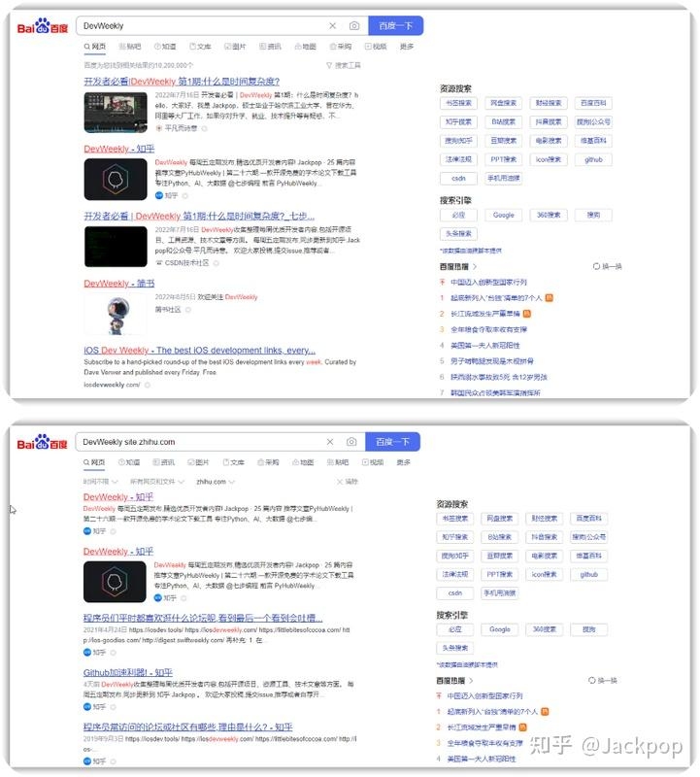
Task: Open 'DevWeekly - 简书' result link
Action: pos(118,284)
